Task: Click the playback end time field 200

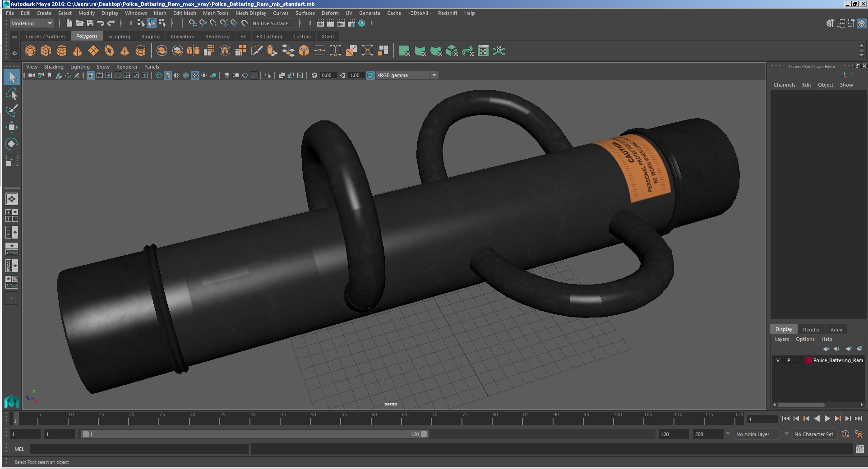Action: pyautogui.click(x=707, y=434)
